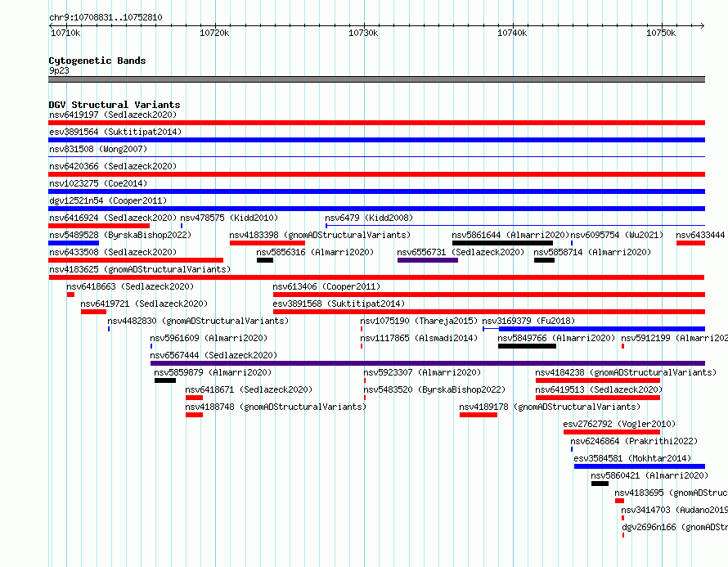Click the dgv2696n166 label
This screenshot has width=728, height=567.
(675, 527)
